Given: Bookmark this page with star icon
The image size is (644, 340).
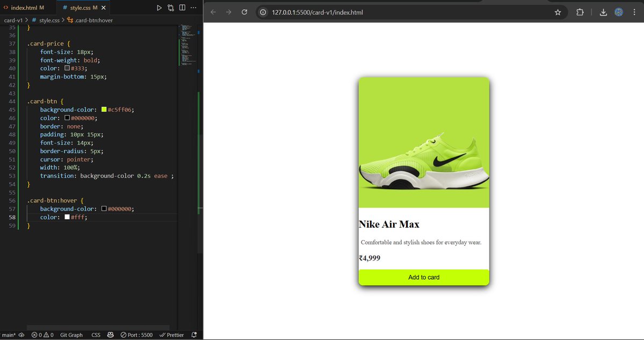Looking at the screenshot, I should pyautogui.click(x=558, y=12).
